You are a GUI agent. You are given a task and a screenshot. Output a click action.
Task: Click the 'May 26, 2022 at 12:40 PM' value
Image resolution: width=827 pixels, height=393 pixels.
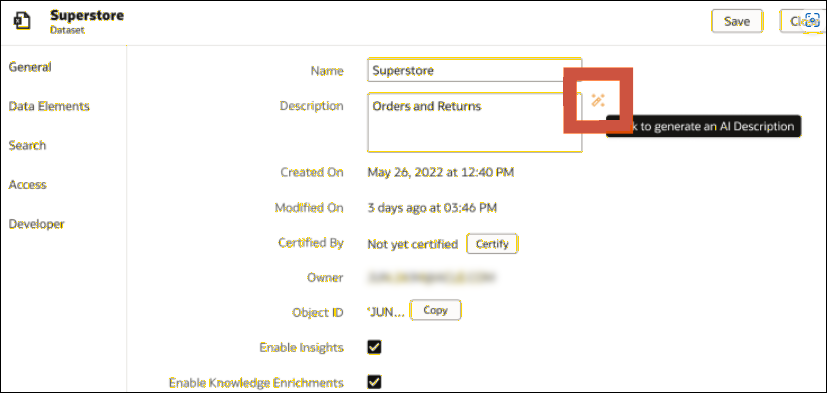441,172
